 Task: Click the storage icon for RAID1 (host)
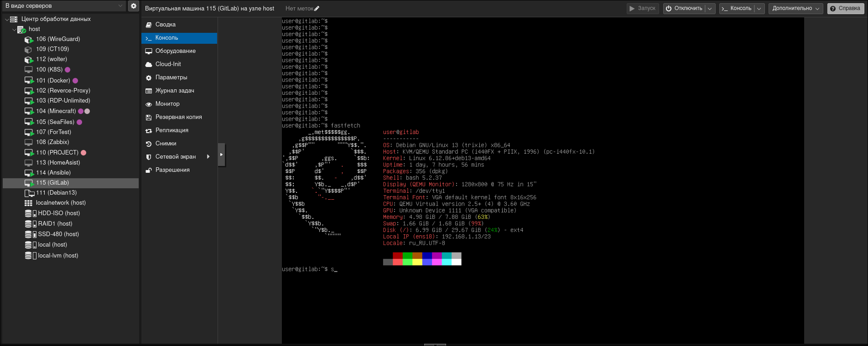[31, 224]
